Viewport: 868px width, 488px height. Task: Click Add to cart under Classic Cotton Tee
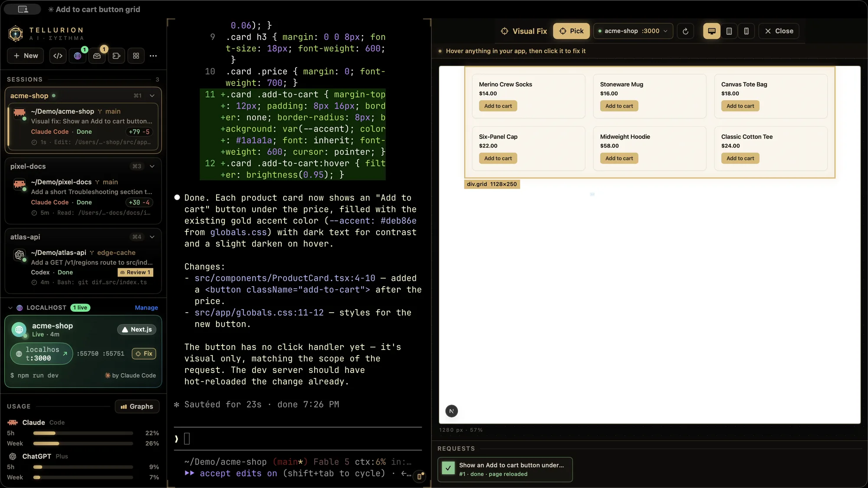tap(740, 158)
